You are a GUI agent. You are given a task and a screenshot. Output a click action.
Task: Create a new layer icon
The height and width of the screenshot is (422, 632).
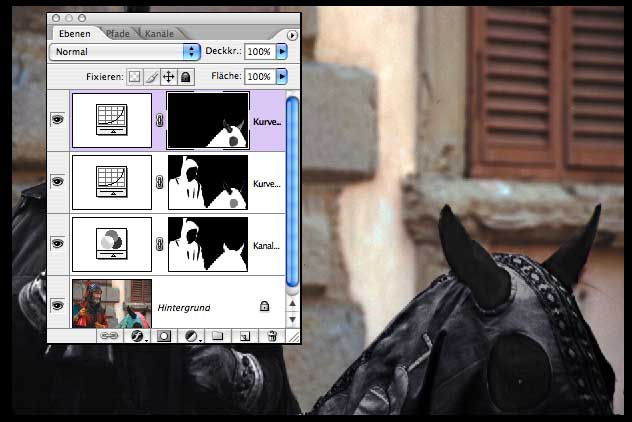point(245,336)
